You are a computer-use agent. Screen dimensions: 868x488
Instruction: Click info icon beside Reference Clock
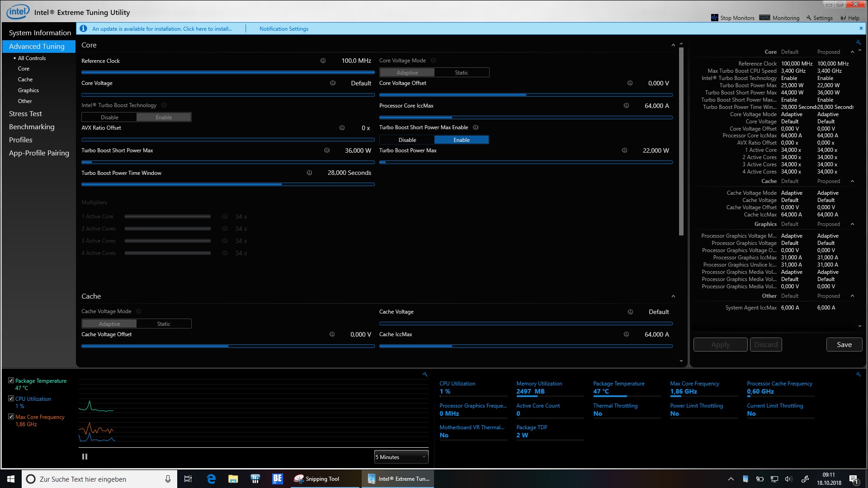(x=323, y=61)
